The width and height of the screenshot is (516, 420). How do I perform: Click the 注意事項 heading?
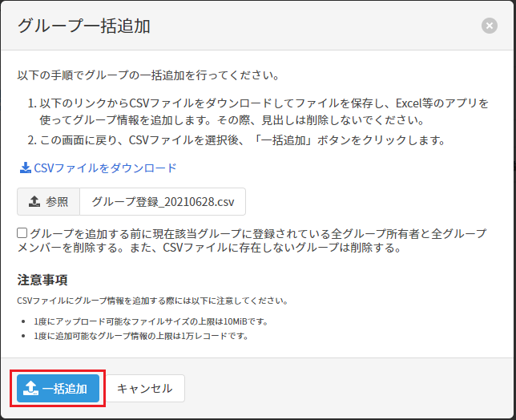click(x=42, y=280)
